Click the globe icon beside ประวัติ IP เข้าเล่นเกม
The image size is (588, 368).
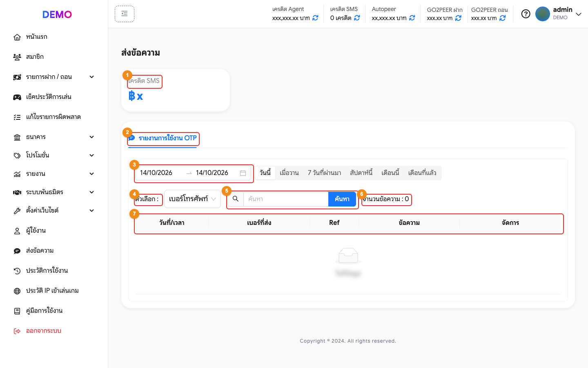click(17, 291)
